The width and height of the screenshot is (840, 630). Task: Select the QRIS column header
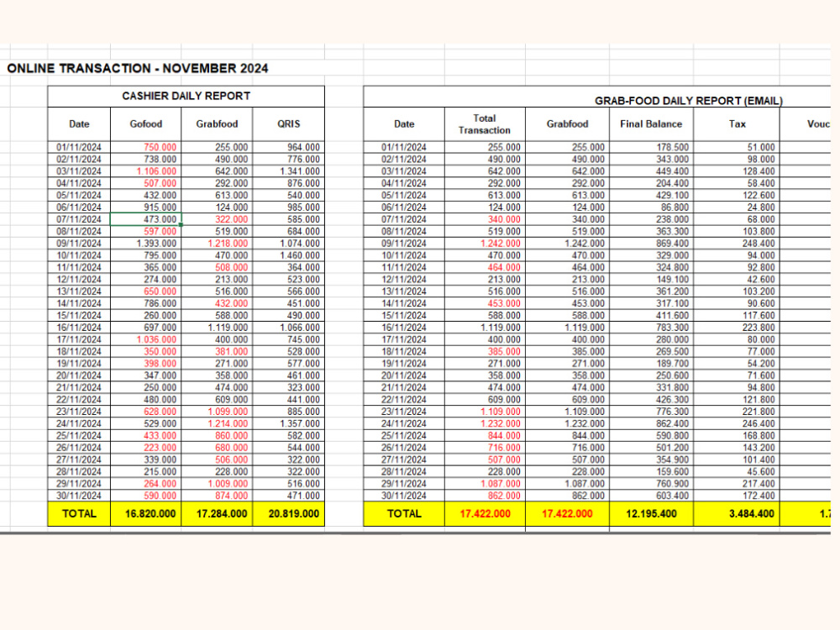coord(288,123)
